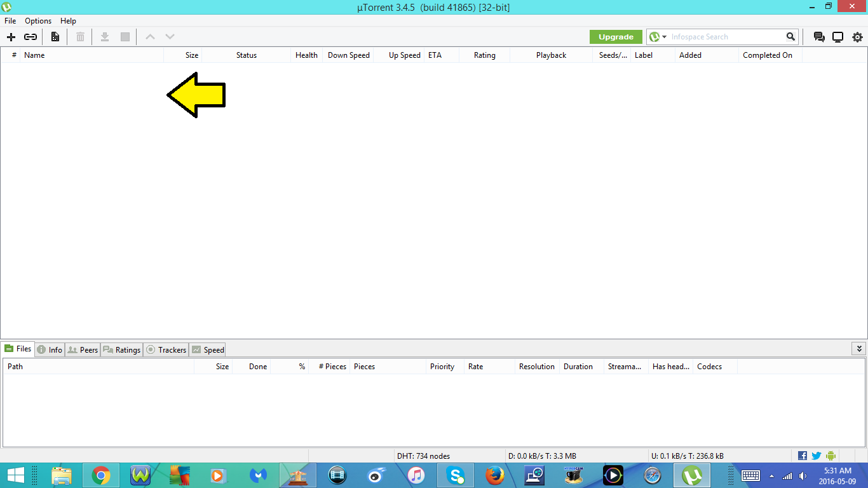
Task: Show hidden system tray icons
Action: tap(772, 476)
